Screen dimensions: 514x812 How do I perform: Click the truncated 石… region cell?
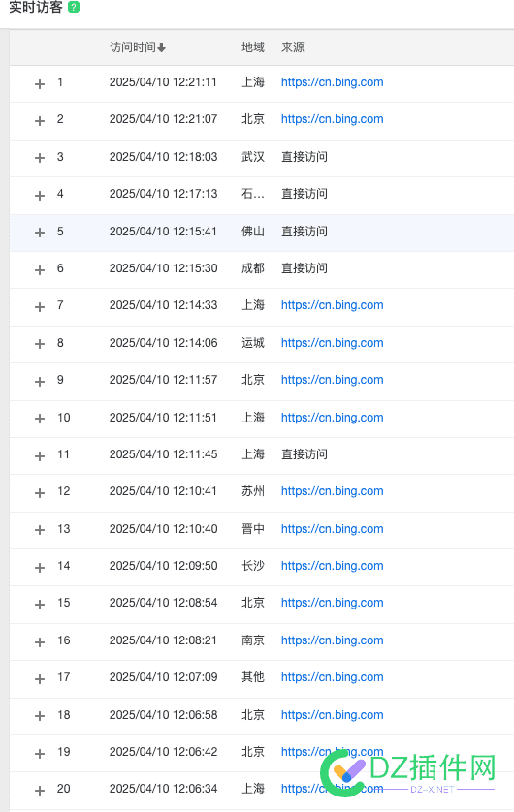pos(253,194)
